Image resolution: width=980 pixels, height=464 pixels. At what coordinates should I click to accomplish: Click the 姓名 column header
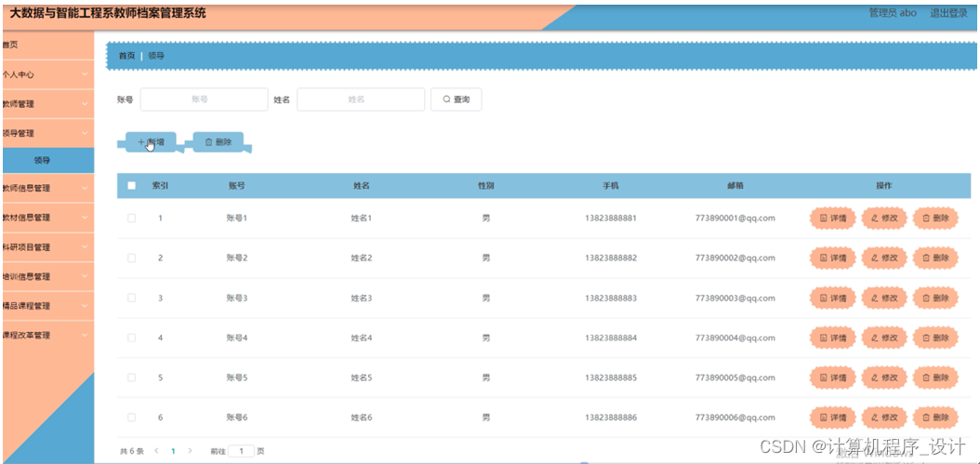(x=362, y=186)
